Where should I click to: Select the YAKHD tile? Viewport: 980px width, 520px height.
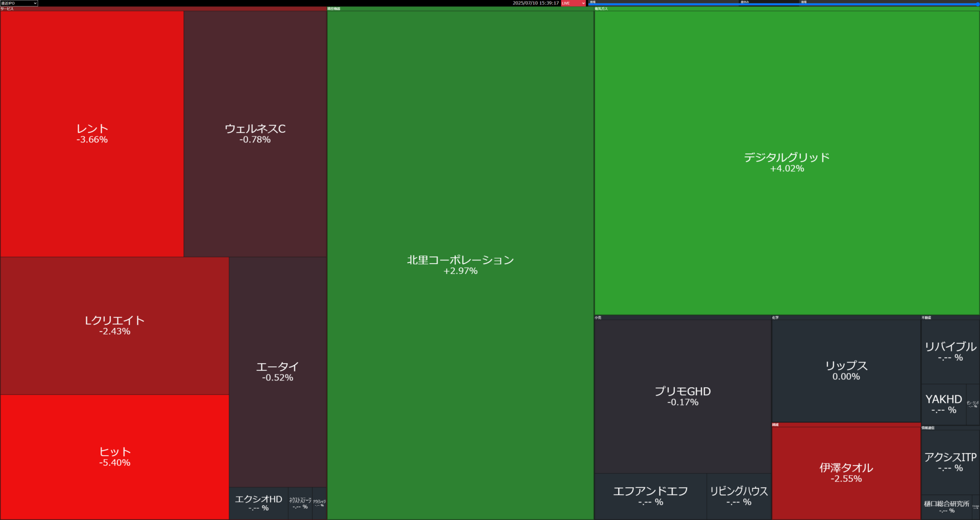(943, 405)
